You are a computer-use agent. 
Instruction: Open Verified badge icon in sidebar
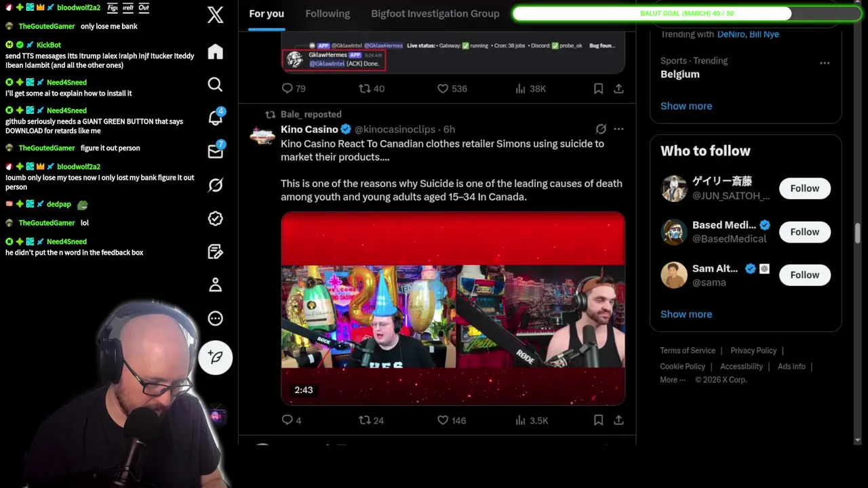215,218
